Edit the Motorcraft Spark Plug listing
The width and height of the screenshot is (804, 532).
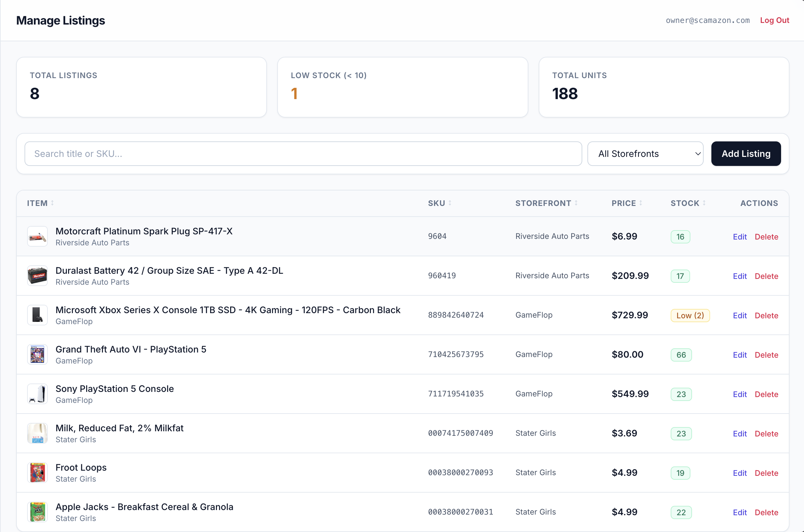tap(740, 237)
